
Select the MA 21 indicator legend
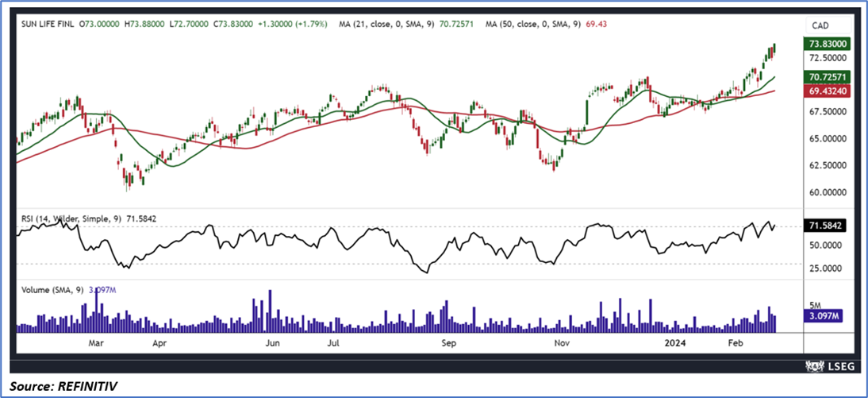tap(406, 25)
